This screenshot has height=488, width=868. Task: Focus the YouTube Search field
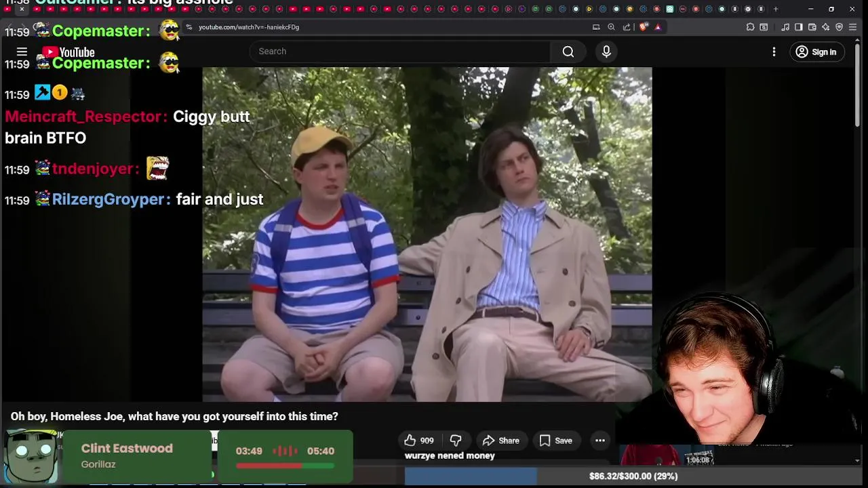click(x=400, y=52)
